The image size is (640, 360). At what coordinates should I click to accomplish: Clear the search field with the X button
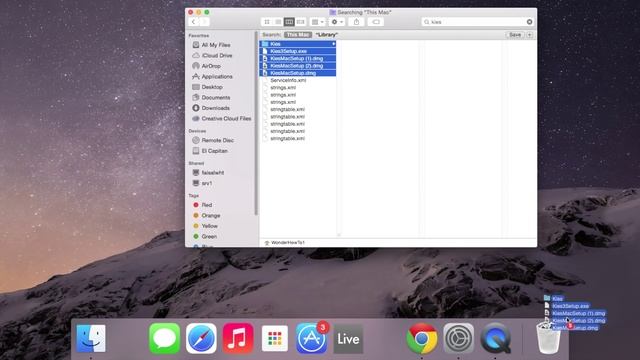(529, 22)
